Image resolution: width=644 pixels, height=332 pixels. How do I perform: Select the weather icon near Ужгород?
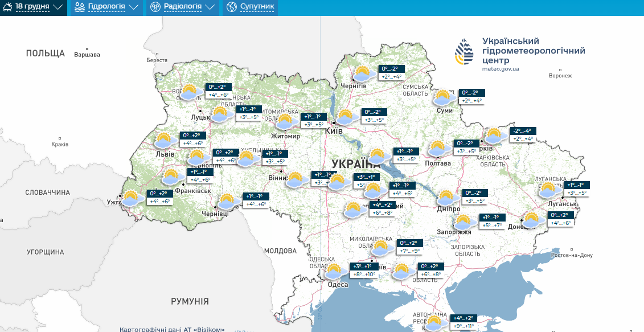click(x=132, y=198)
